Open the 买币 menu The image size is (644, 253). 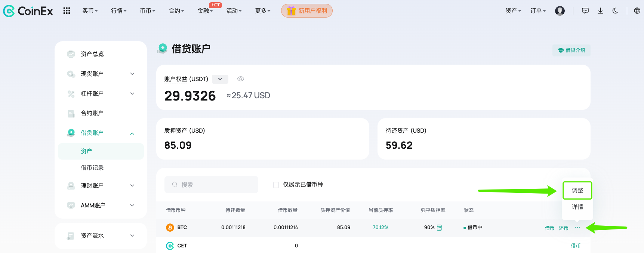pyautogui.click(x=90, y=11)
